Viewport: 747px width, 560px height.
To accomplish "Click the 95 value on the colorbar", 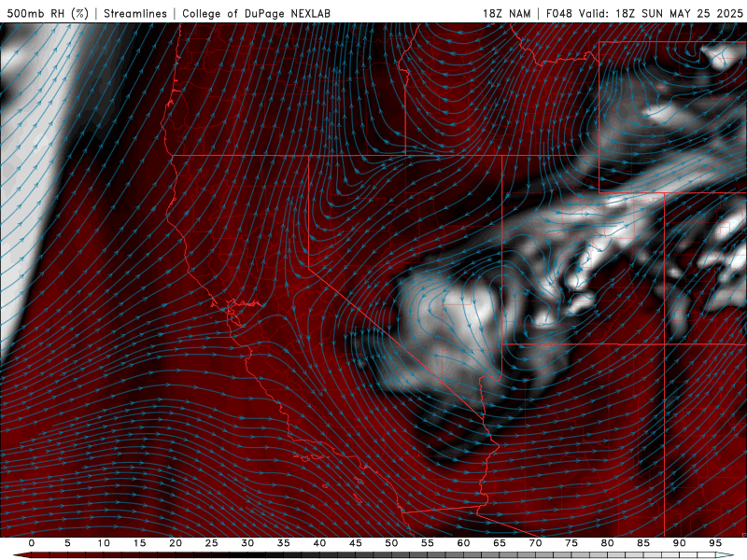I will [x=714, y=543].
